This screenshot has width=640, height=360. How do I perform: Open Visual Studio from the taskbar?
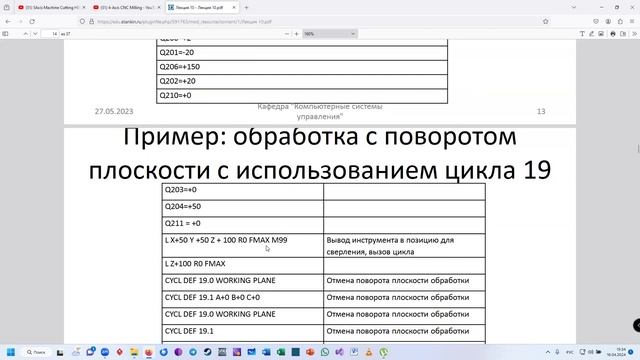pyautogui.click(x=340, y=352)
